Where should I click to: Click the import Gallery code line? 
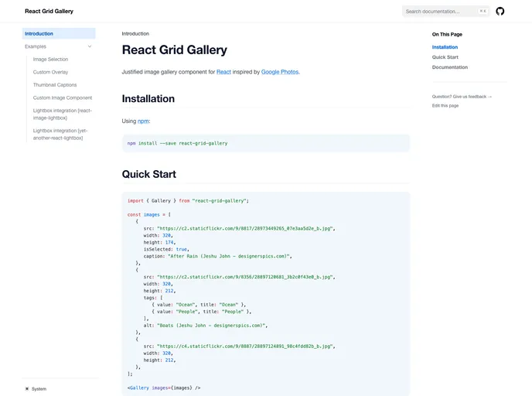coord(188,201)
